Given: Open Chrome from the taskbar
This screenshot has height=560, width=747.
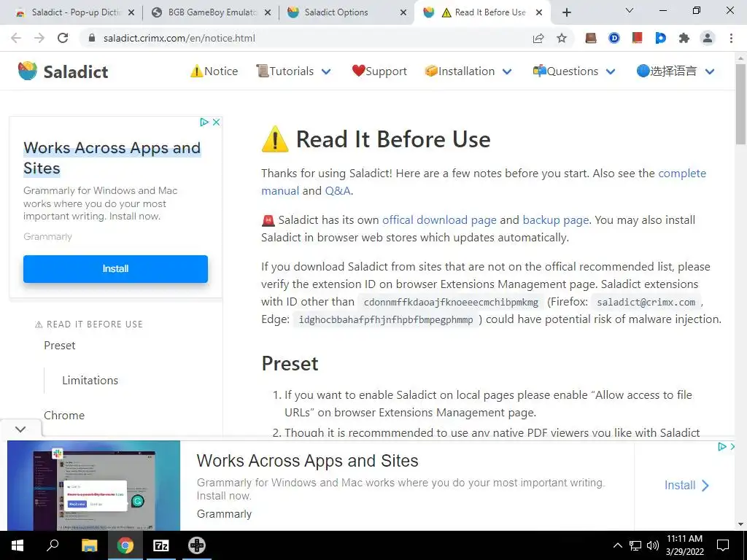Looking at the screenshot, I should (125, 545).
